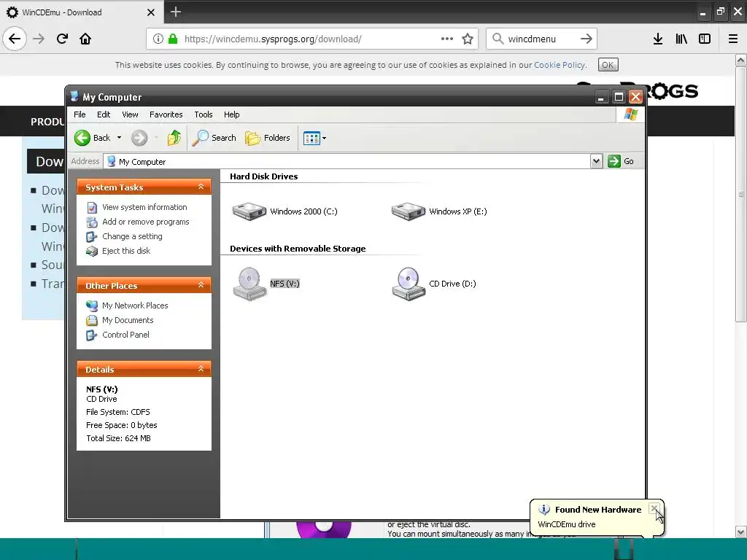This screenshot has width=747, height=560.
Task: Close the Found New Hardware balloon
Action: coord(654,508)
